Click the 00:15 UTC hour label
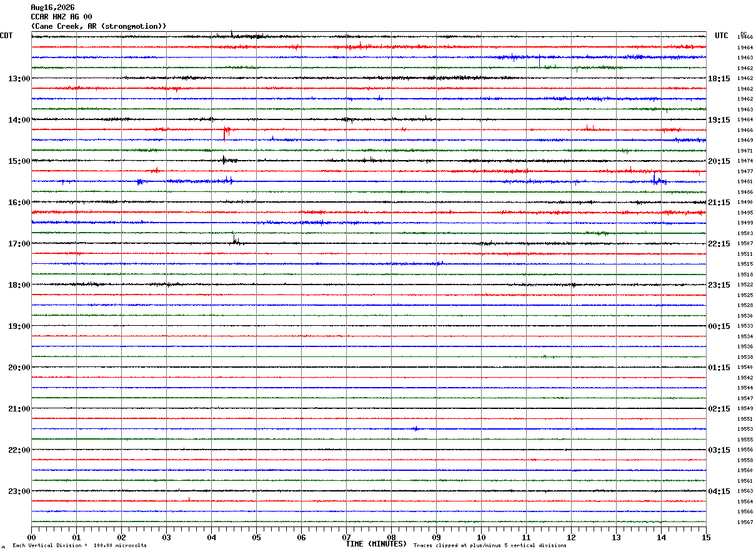Screen dimensions: 756x554 (x=719, y=326)
